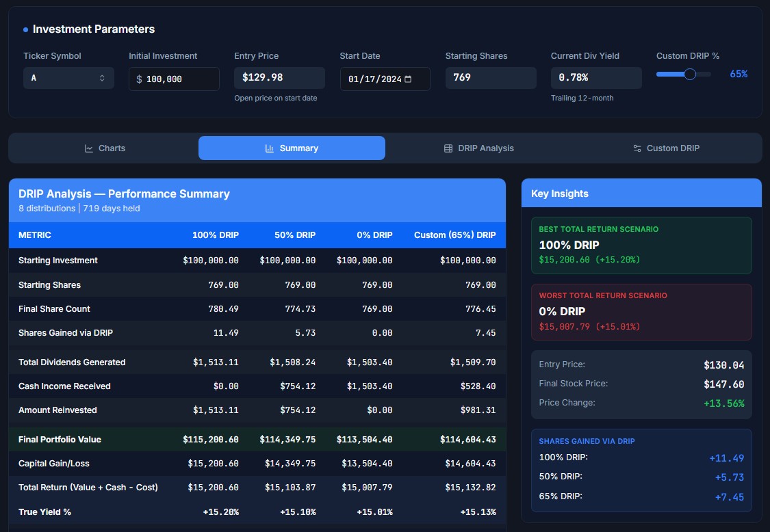The width and height of the screenshot is (770, 532).
Task: Click the bar chart icon on Summary tab
Action: tap(270, 148)
